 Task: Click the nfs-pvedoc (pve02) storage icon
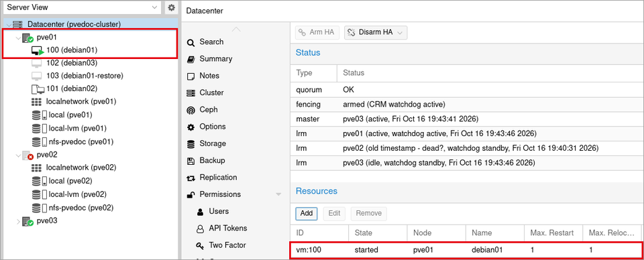point(39,208)
